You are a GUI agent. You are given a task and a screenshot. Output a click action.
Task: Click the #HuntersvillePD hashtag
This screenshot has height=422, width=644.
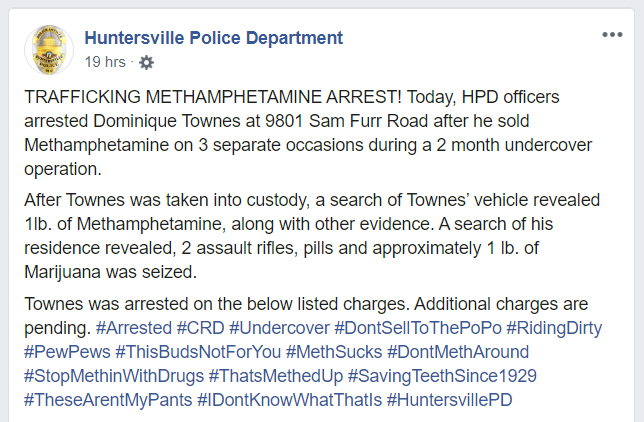click(x=450, y=400)
